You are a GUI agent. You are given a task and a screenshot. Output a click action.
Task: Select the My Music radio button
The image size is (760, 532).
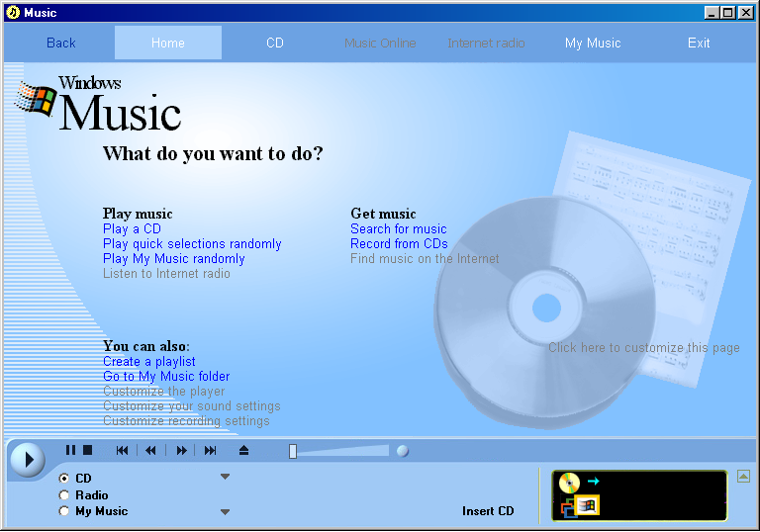point(64,511)
